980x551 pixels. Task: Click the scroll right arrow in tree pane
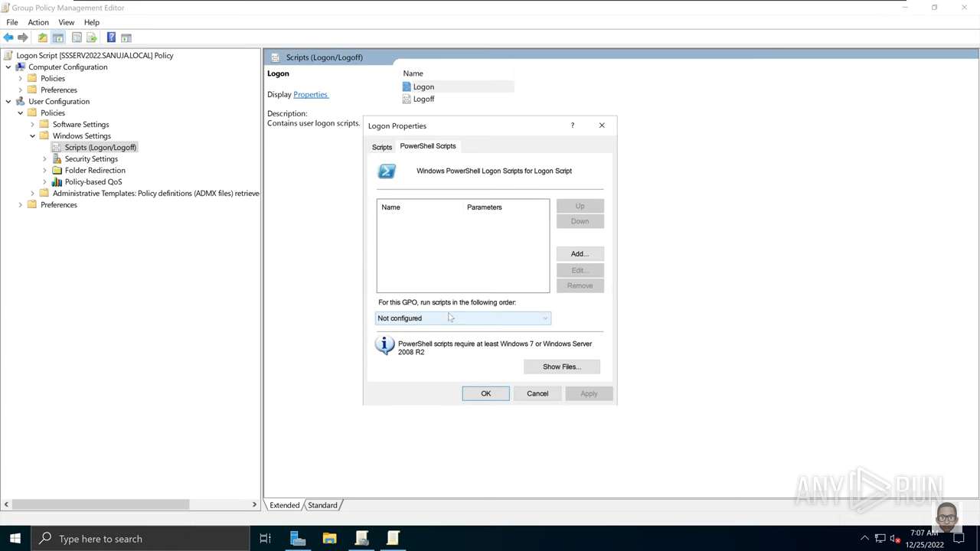pyautogui.click(x=254, y=504)
